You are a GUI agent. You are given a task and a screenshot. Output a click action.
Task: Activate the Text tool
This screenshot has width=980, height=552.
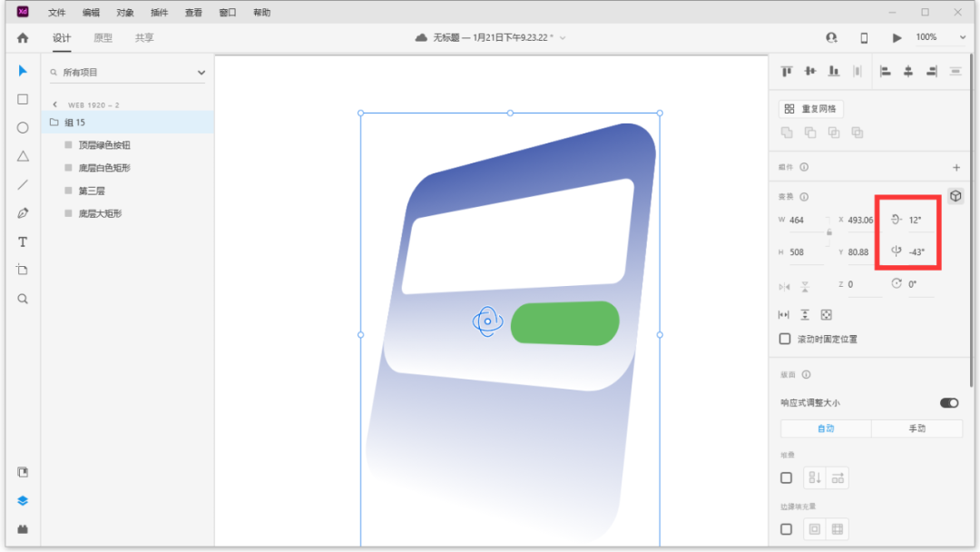tap(23, 241)
